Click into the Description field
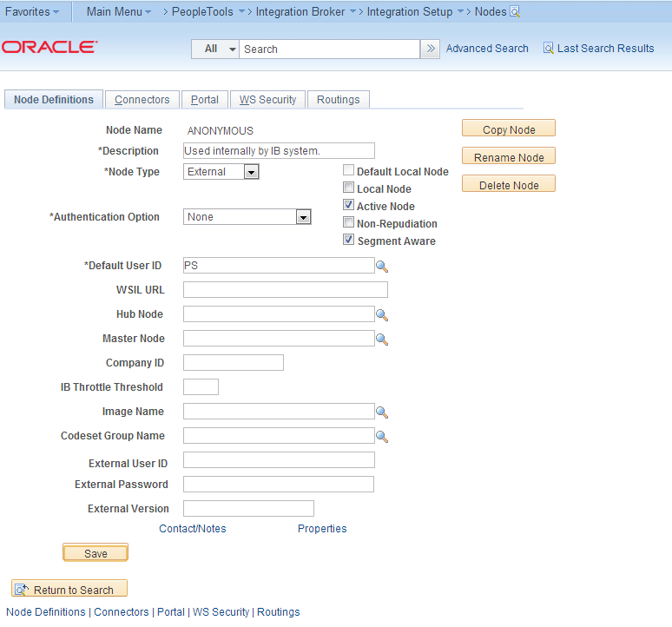Screen dimensions: 672x627 coord(279,151)
